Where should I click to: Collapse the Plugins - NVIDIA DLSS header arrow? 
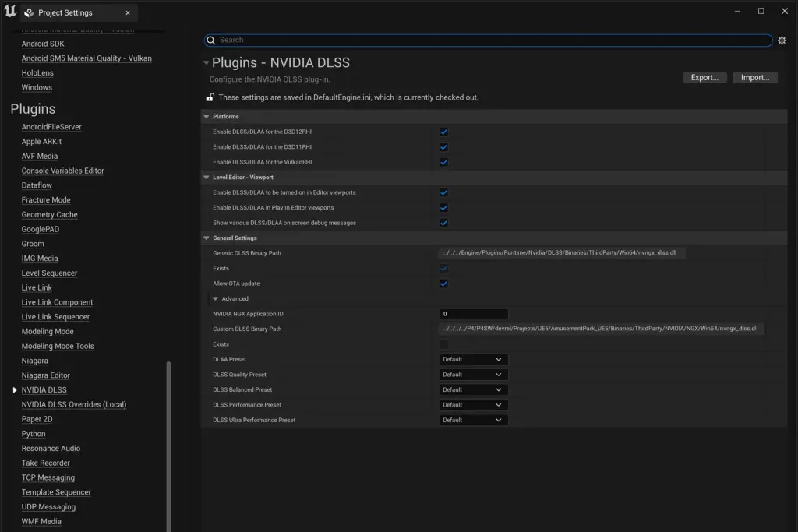(206, 62)
